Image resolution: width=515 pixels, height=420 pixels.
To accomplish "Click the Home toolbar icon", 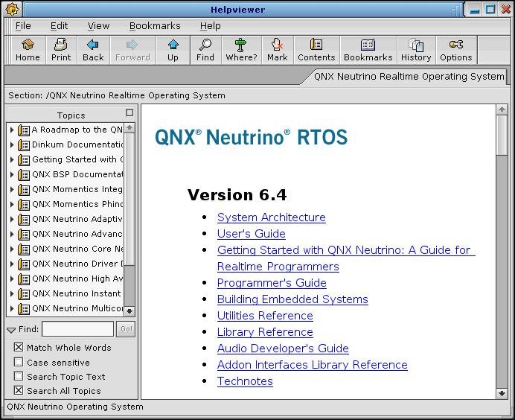I will [x=28, y=50].
